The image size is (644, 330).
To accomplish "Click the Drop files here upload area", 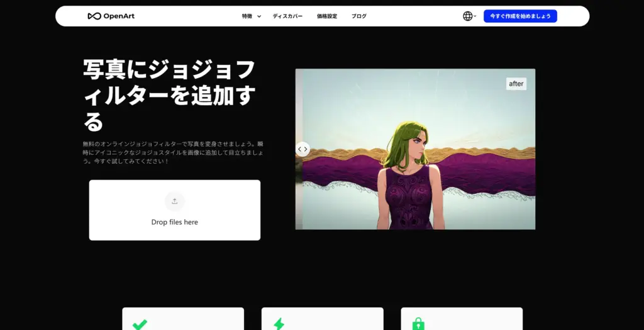I will 175,210.
